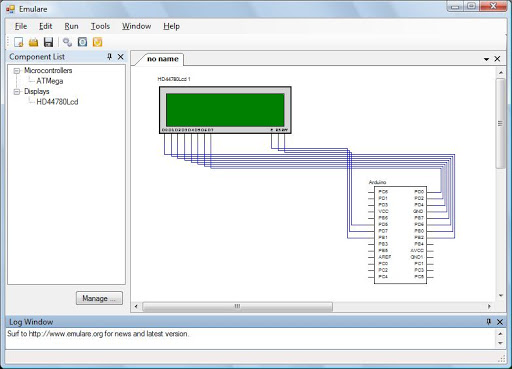
Task: Select the Microcontrollers category label
Action: (48, 70)
